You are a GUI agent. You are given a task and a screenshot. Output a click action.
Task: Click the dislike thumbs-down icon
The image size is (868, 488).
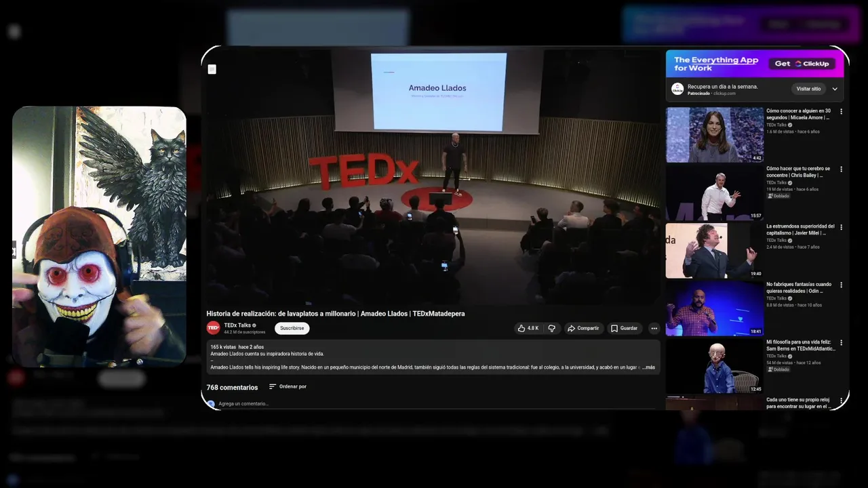pos(551,328)
